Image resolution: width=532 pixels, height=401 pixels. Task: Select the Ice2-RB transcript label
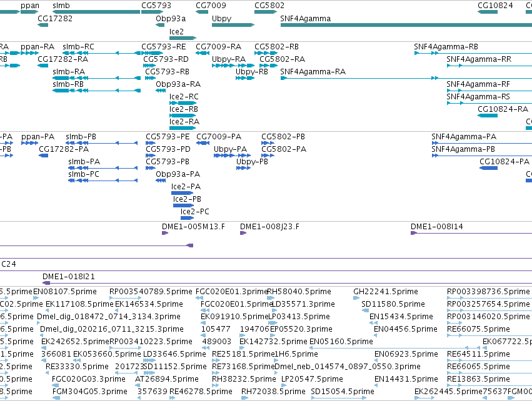click(184, 109)
